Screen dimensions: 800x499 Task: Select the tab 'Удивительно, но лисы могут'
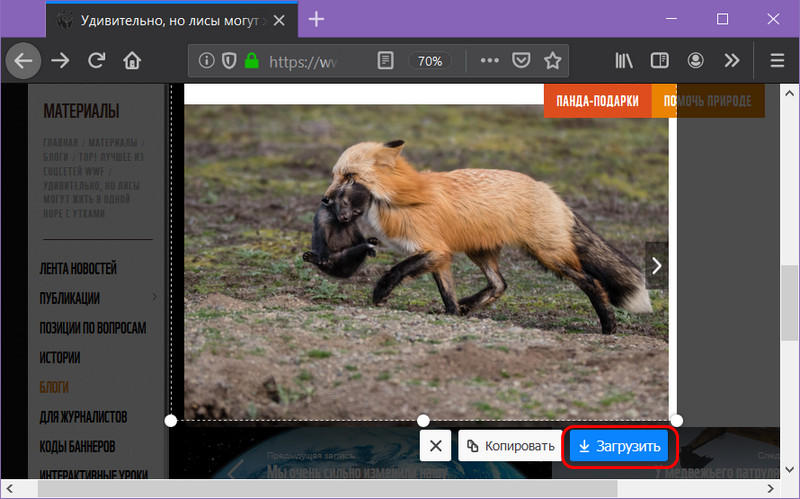coord(172,20)
